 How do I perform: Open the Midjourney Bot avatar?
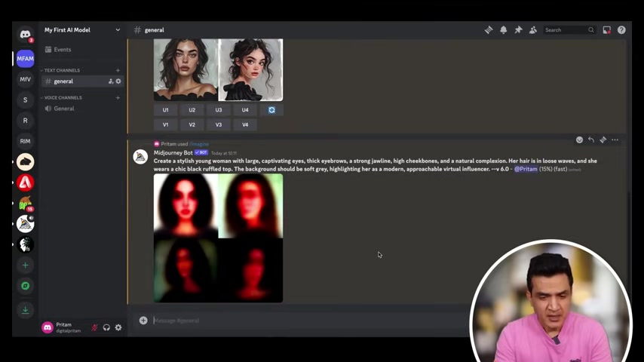(140, 157)
